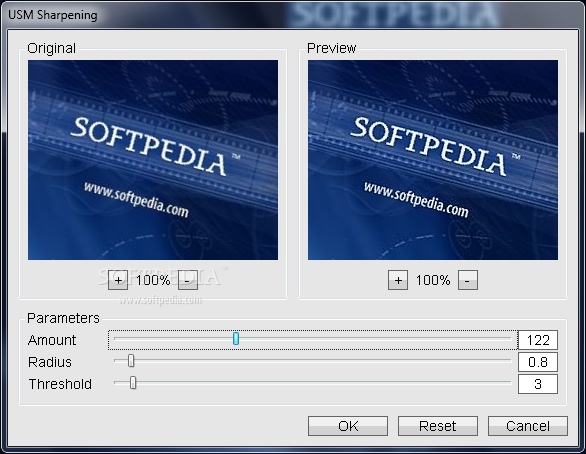586x454 pixels.
Task: Click the Preview group heading
Action: pyautogui.click(x=331, y=48)
